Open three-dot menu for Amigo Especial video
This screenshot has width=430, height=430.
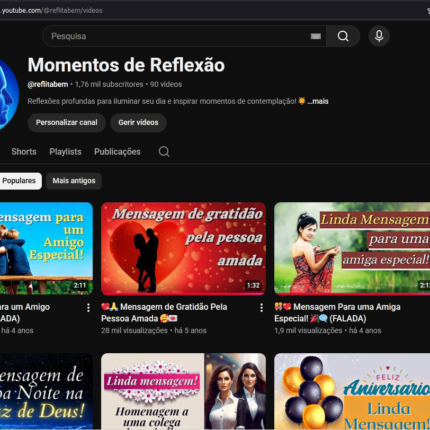coord(88,308)
